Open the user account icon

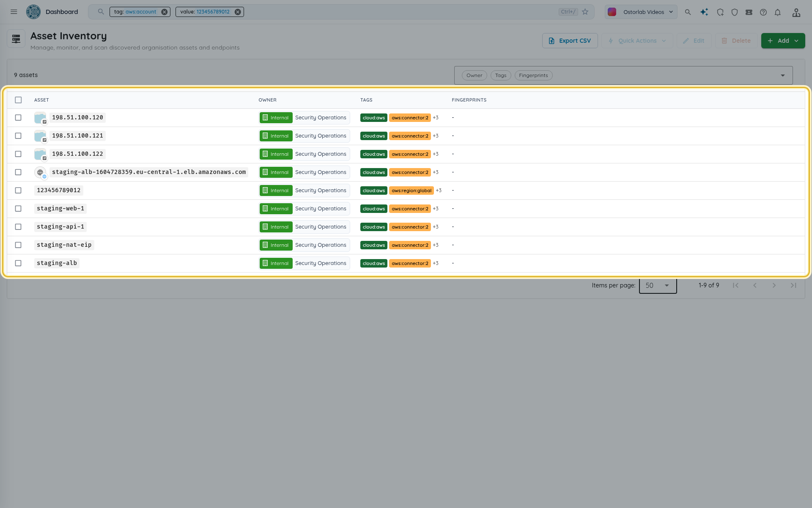click(x=796, y=12)
